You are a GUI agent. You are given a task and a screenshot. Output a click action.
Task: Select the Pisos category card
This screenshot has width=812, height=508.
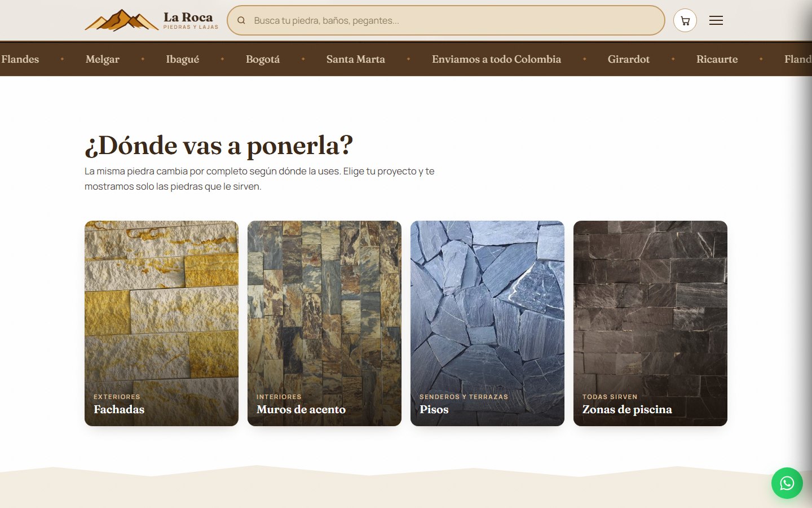pos(487,323)
